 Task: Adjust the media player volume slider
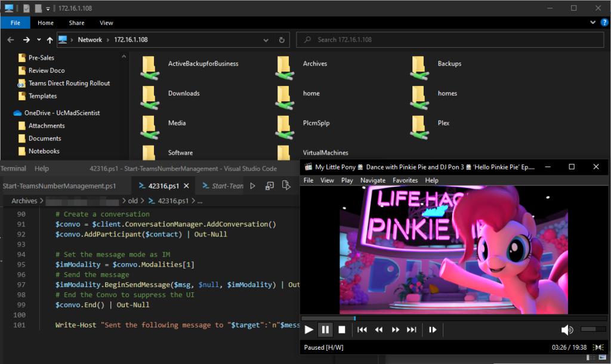click(x=593, y=329)
